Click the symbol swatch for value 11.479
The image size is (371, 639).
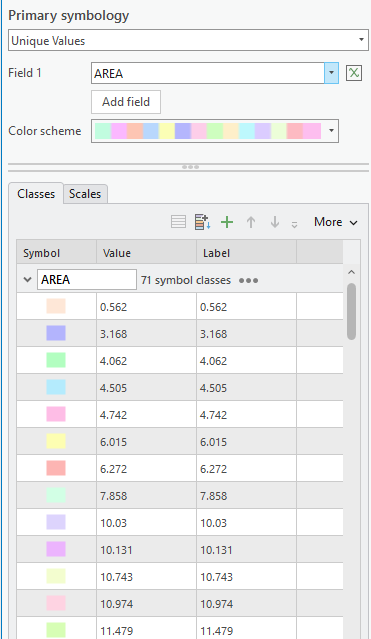pos(56,630)
